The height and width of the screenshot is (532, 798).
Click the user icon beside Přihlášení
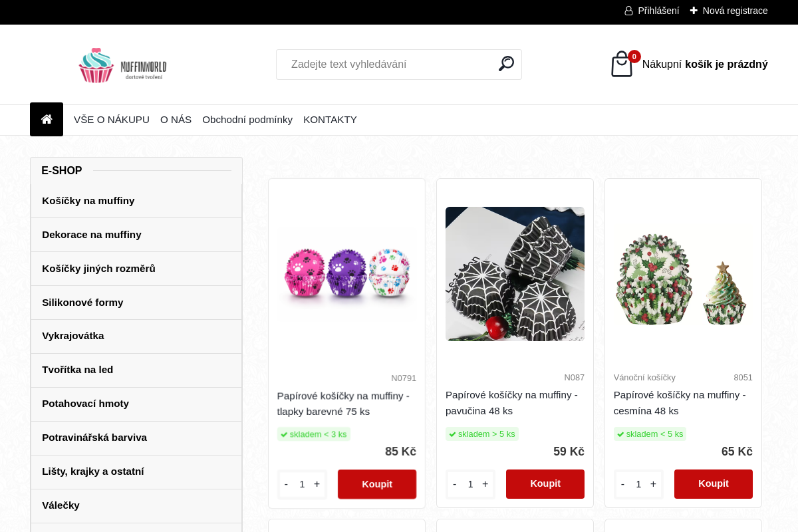(628, 11)
